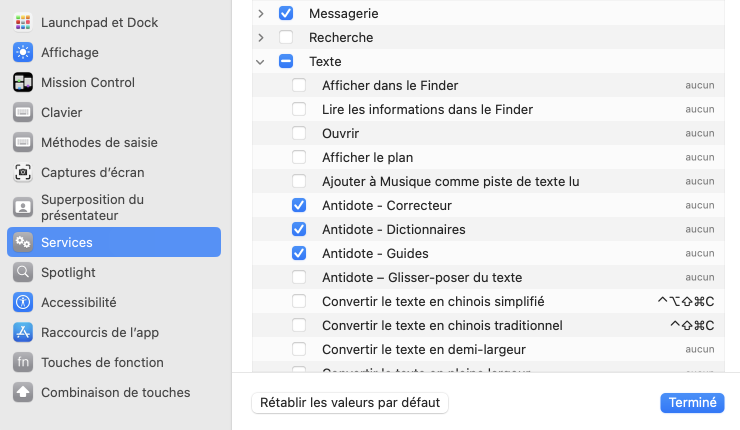Open Captures d'écran camera icon
740x430 pixels.
[23, 172]
